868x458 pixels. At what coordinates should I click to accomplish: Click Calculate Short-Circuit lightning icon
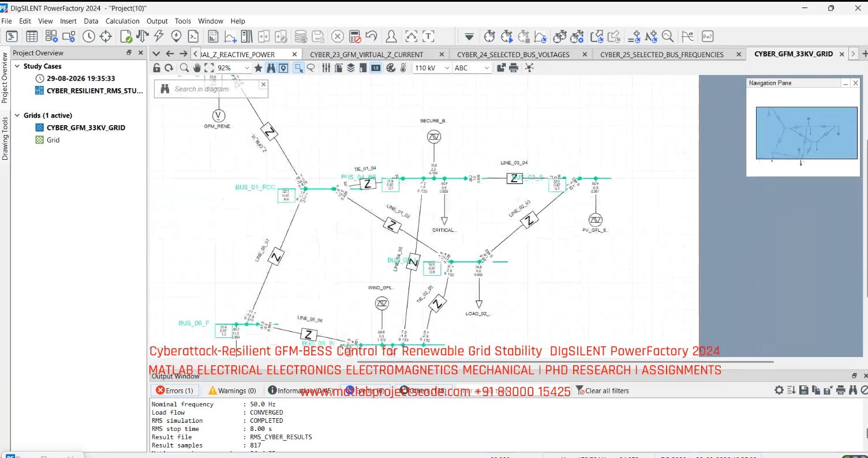tap(159, 36)
